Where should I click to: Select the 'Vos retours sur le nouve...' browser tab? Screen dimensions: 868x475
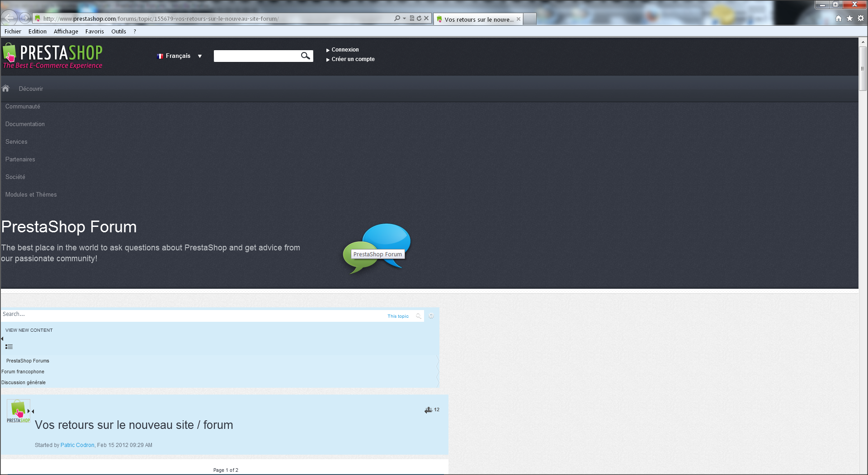tap(478, 19)
